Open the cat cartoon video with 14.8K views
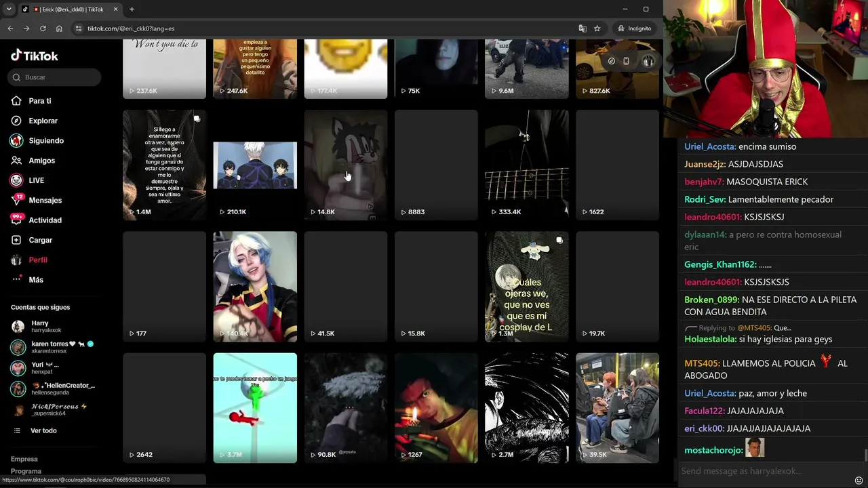This screenshot has height=488, width=868. pos(346,165)
